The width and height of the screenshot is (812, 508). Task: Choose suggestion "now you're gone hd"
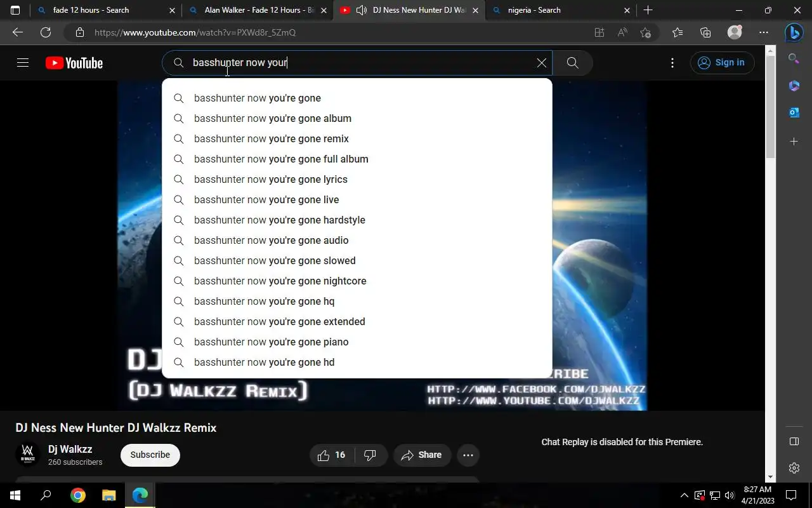click(357, 362)
